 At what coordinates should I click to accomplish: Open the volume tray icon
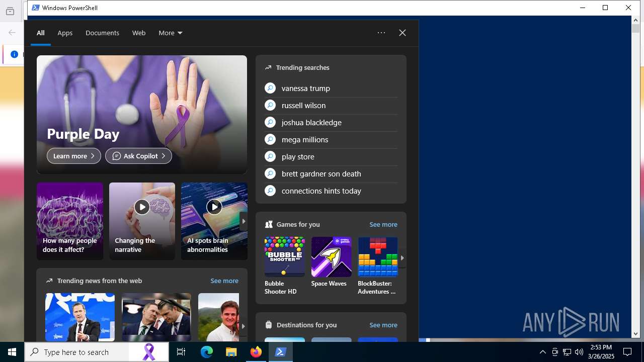579,352
